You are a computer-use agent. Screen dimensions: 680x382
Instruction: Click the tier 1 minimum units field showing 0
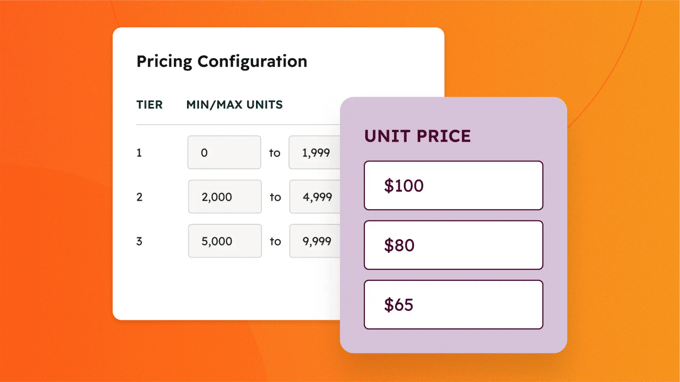click(x=224, y=152)
